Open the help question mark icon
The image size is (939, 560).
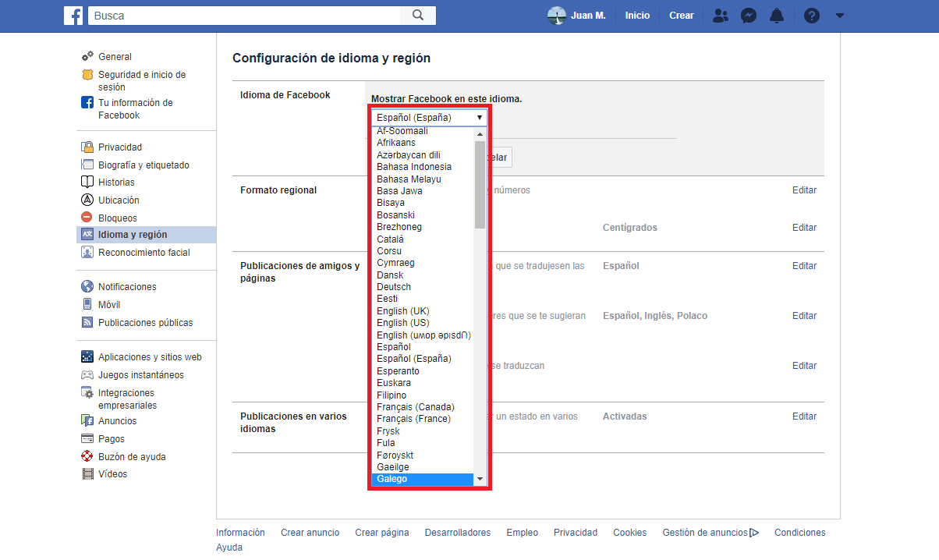click(812, 16)
